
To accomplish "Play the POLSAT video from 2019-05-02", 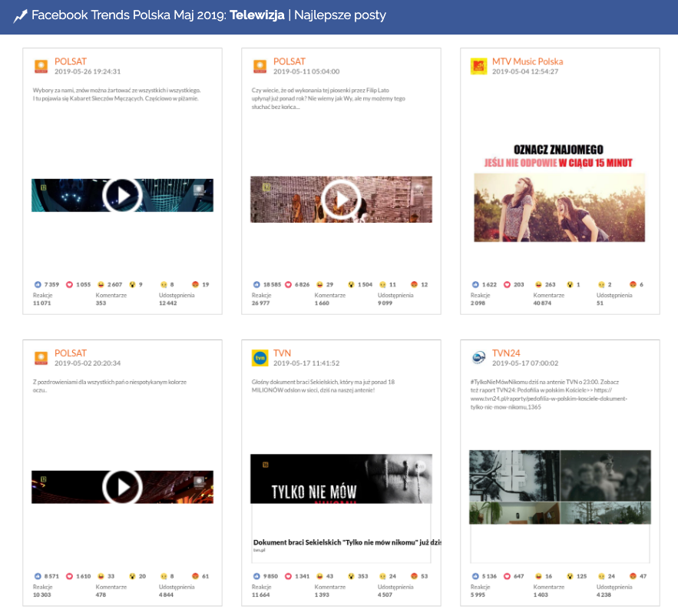I will (122, 487).
